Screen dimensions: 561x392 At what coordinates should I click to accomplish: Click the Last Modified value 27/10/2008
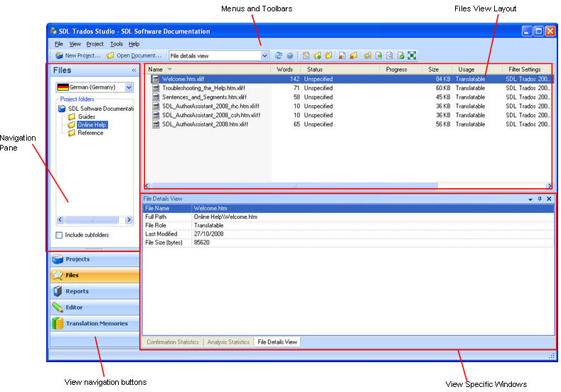pyautogui.click(x=208, y=234)
